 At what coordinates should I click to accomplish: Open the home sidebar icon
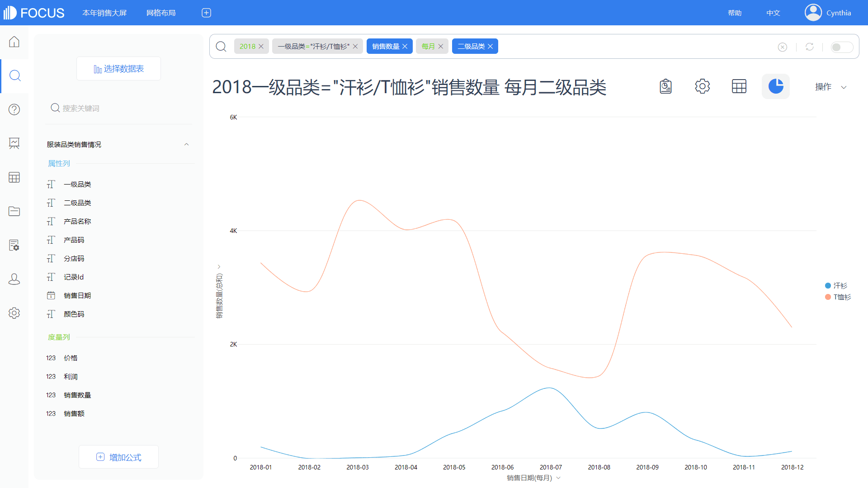(x=14, y=42)
